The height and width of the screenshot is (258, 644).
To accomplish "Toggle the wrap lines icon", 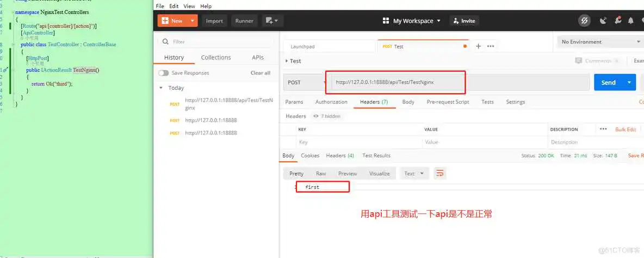I will (x=440, y=174).
